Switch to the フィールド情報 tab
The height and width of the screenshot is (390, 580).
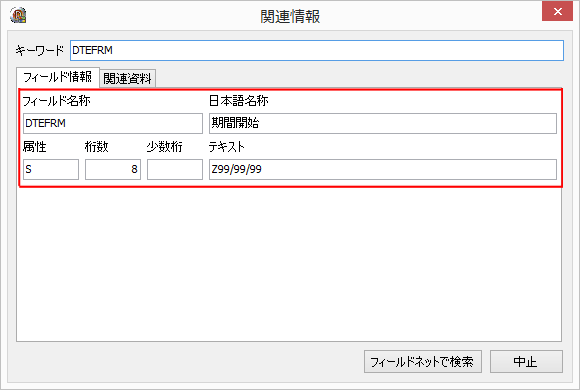[x=58, y=77]
